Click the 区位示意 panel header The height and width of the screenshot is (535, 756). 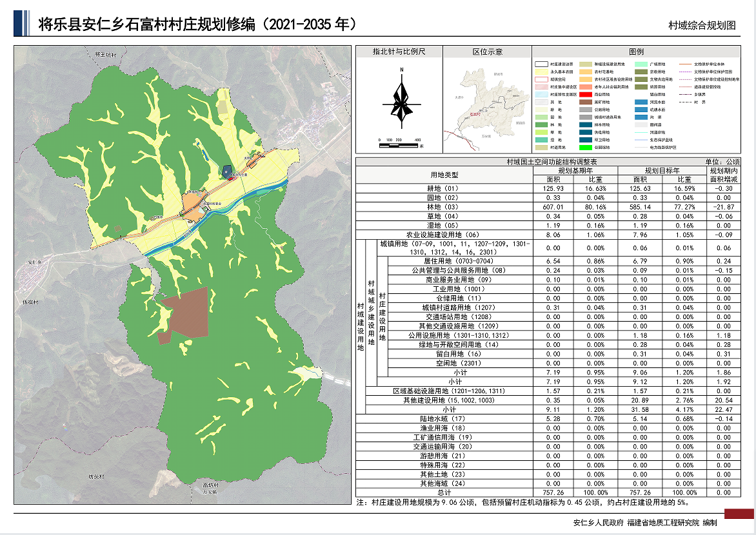click(487, 52)
